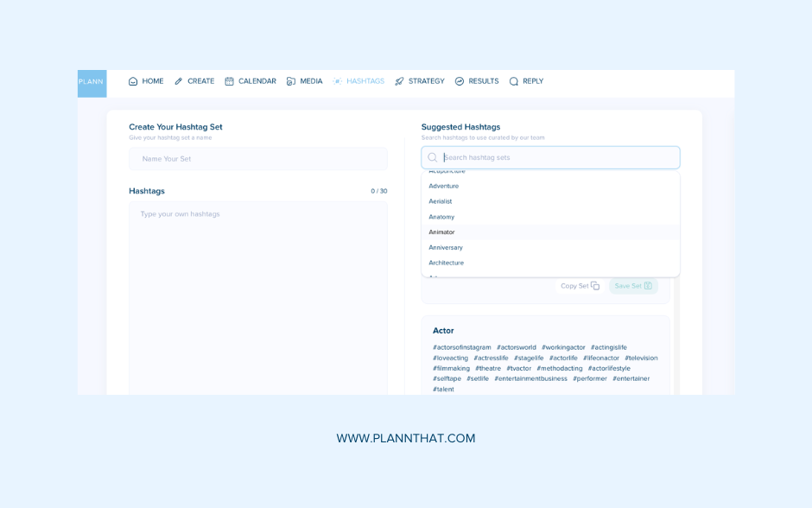This screenshot has width=812, height=508.
Task: Click the #loveacting hashtag
Action: pos(451,358)
